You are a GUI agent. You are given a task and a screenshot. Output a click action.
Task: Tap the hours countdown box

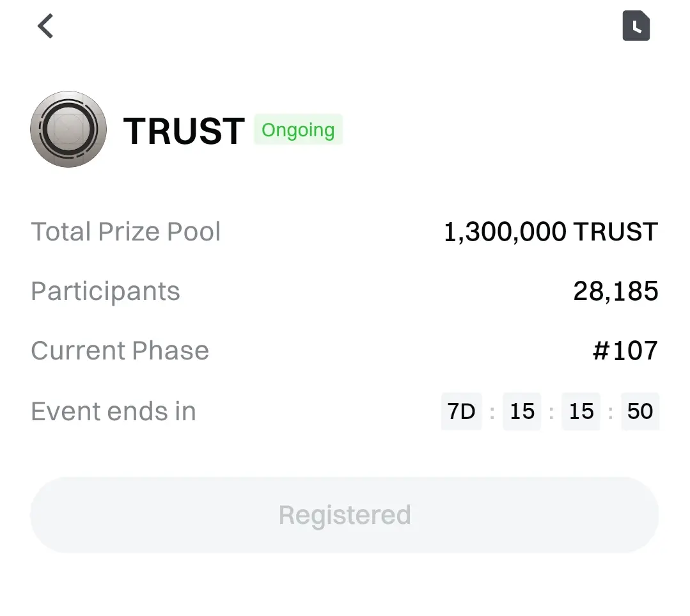(x=522, y=411)
